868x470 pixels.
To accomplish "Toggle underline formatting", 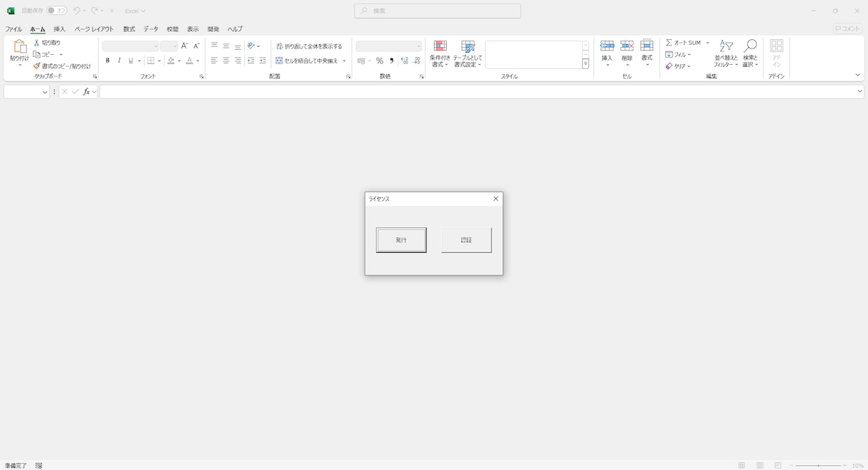I will [x=131, y=61].
